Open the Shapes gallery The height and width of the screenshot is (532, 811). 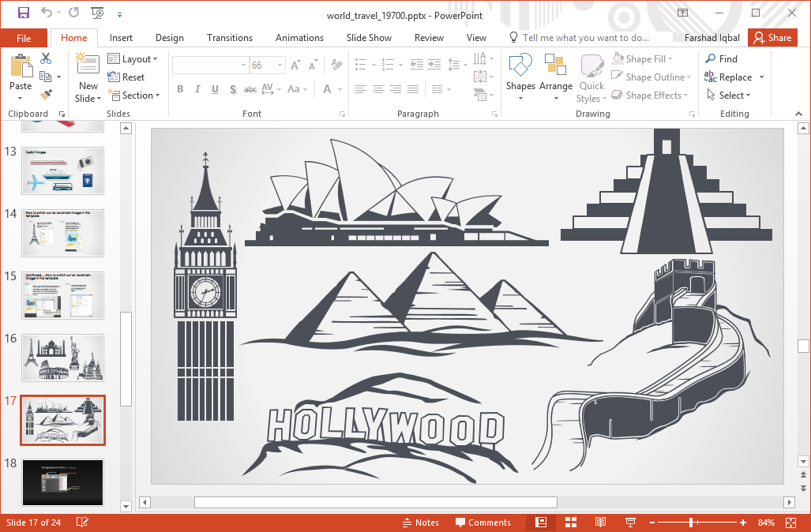point(520,78)
